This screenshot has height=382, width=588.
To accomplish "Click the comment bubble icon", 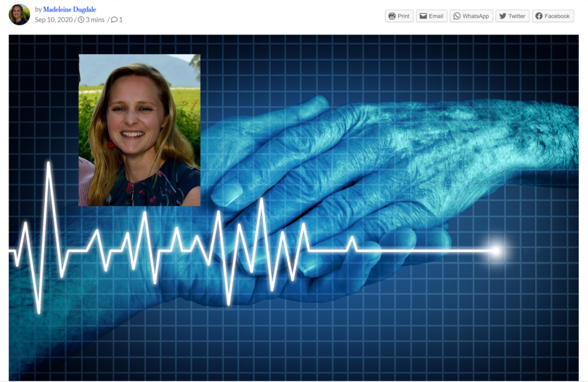I will tap(114, 20).
